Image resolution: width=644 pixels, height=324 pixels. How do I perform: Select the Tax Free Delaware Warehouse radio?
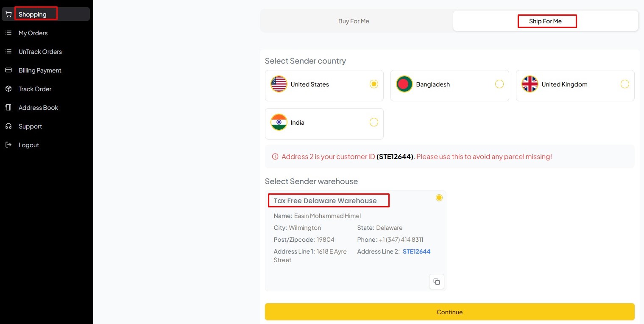click(x=439, y=198)
